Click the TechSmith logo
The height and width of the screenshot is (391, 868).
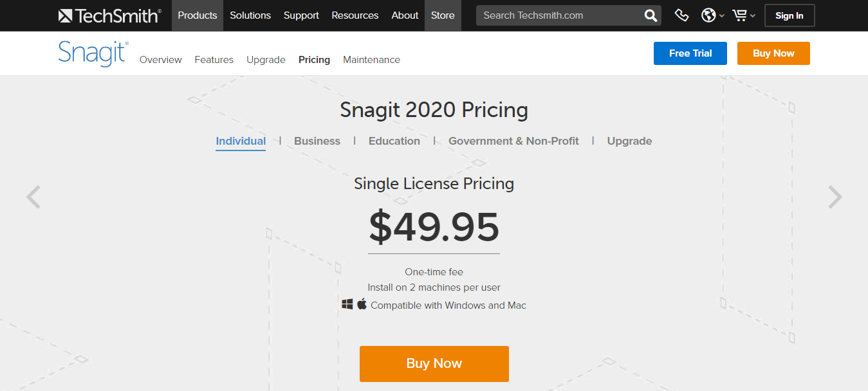(x=109, y=15)
